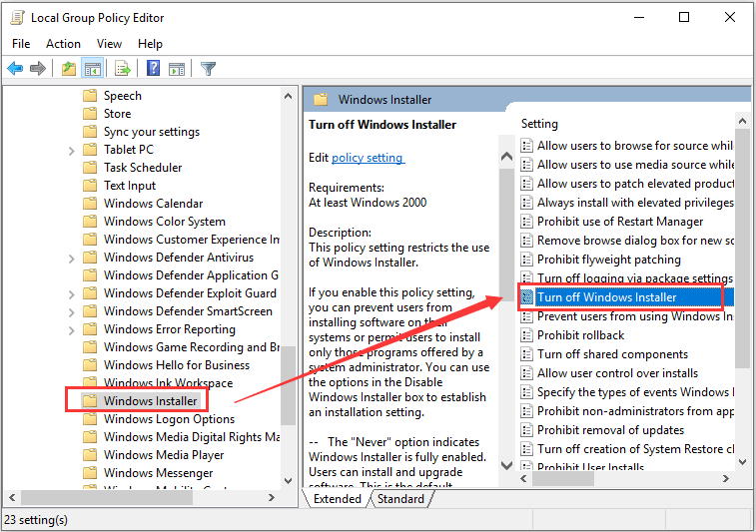Open the View menu
The height and width of the screenshot is (532, 756).
pyautogui.click(x=109, y=44)
